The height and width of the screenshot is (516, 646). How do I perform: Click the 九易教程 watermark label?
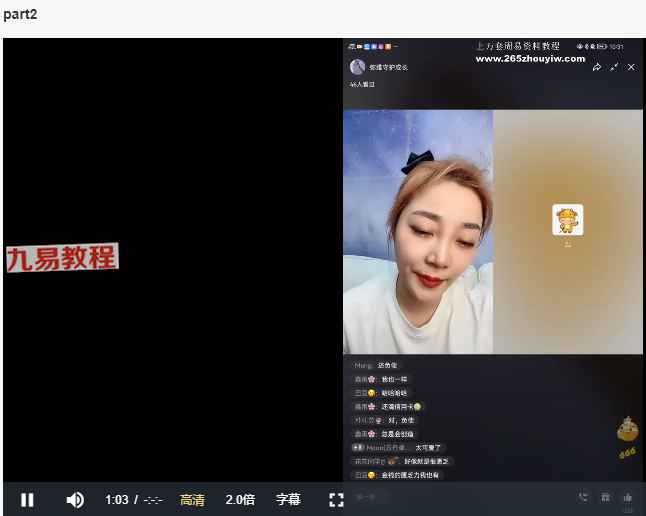pos(62,258)
